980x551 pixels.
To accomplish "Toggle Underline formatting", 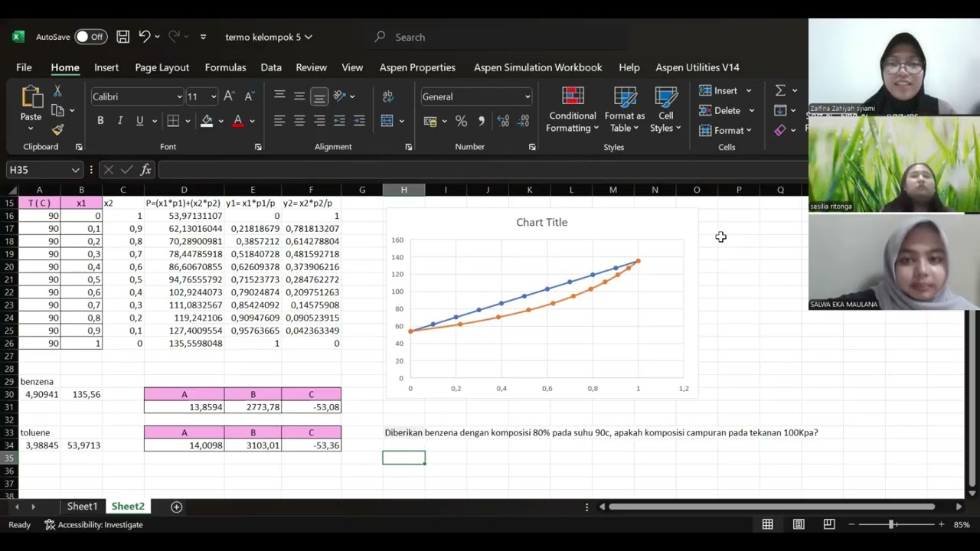I will [x=139, y=121].
